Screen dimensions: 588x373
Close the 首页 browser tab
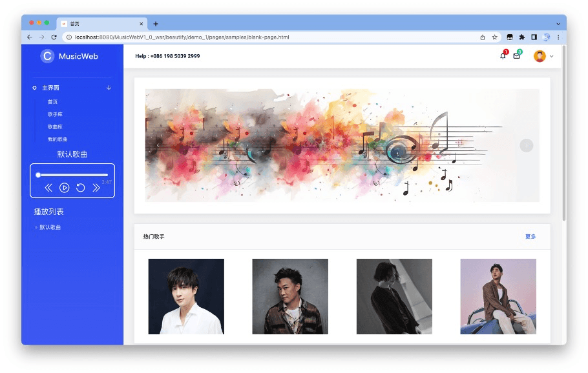click(x=142, y=24)
